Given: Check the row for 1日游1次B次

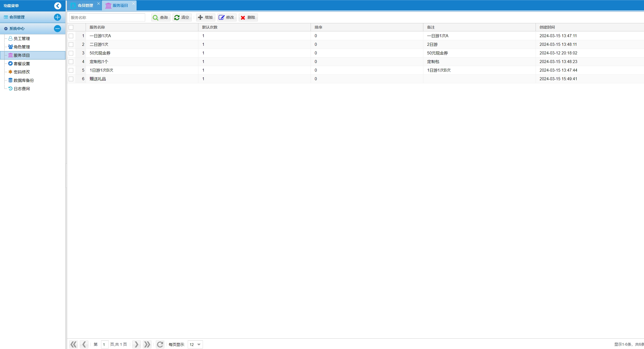Looking at the screenshot, I should (x=71, y=70).
